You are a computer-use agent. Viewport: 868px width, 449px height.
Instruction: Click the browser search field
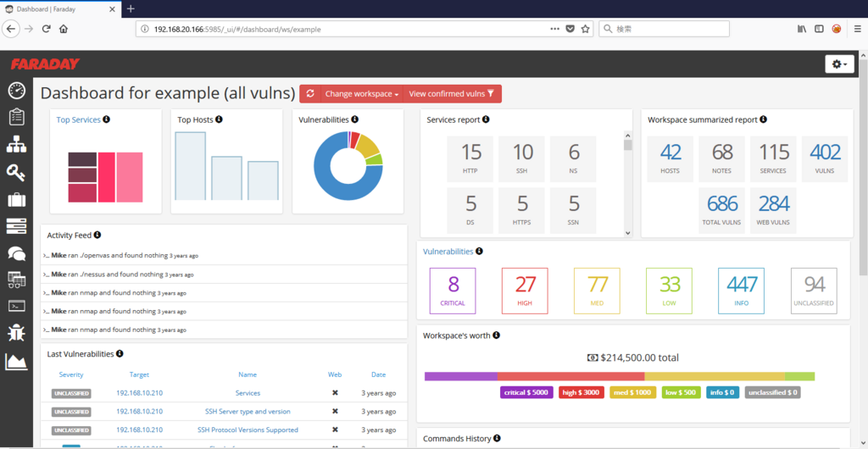tap(664, 30)
